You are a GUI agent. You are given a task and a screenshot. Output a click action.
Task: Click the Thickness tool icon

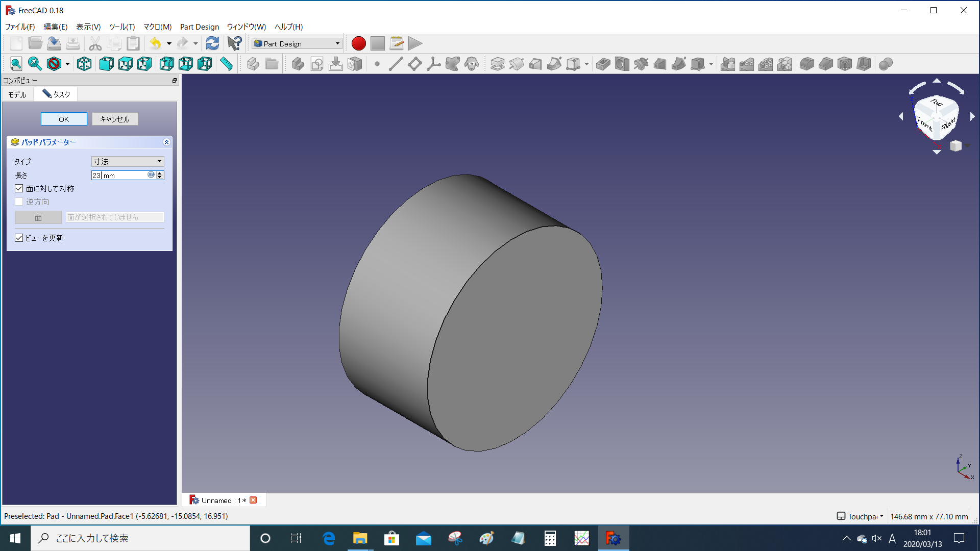click(x=863, y=64)
